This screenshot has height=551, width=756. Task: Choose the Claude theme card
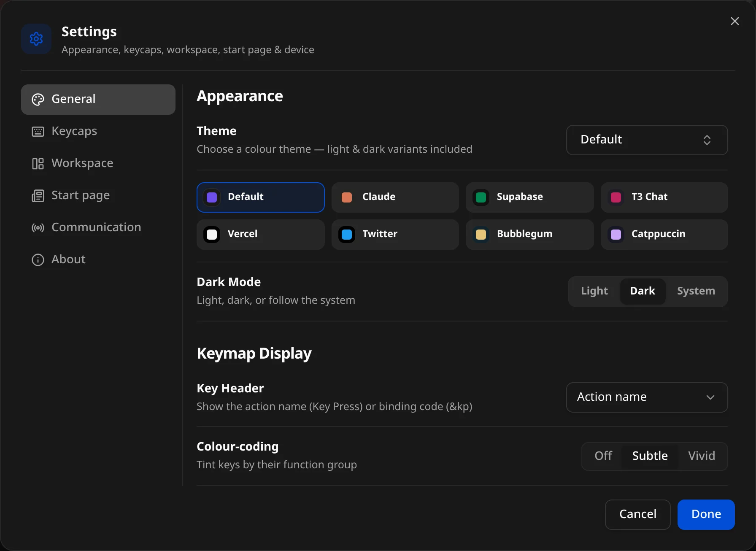point(395,197)
